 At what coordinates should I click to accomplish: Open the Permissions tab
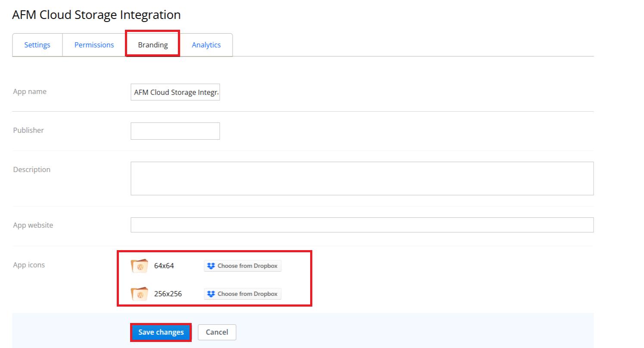[x=94, y=45]
